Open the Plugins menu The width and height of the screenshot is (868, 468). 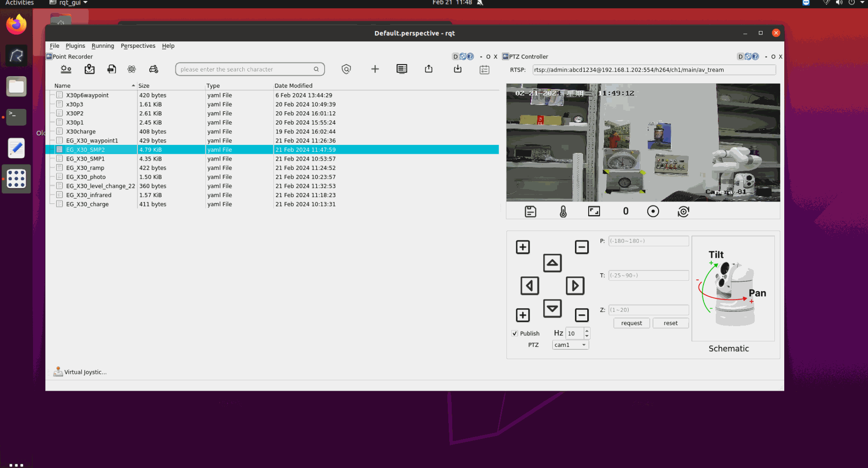click(x=75, y=46)
